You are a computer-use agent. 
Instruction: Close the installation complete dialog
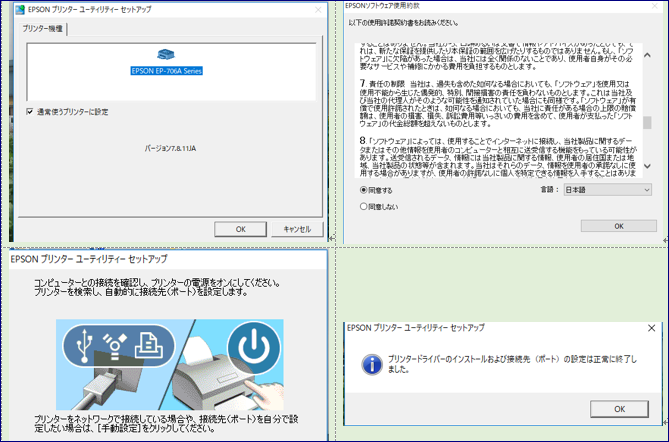[x=652, y=328]
